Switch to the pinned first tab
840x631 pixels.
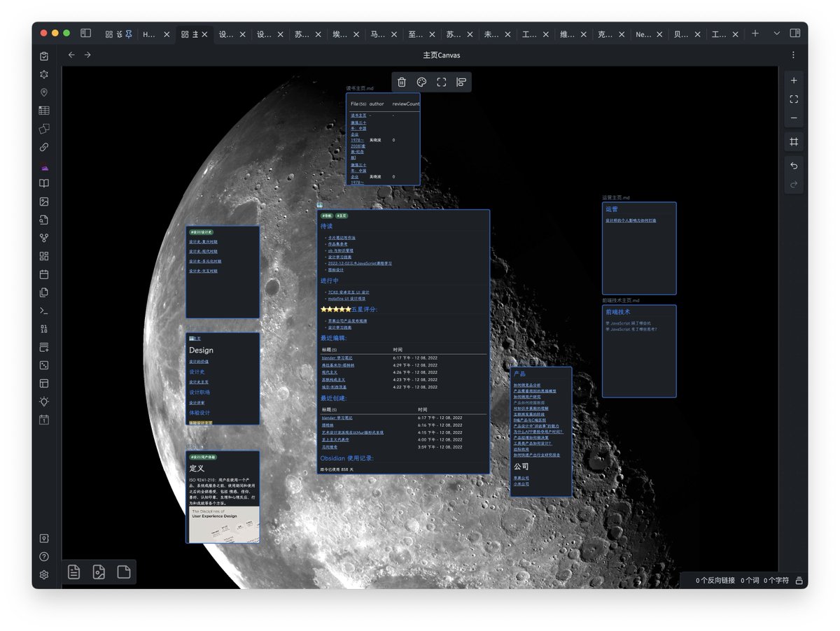coord(118,34)
